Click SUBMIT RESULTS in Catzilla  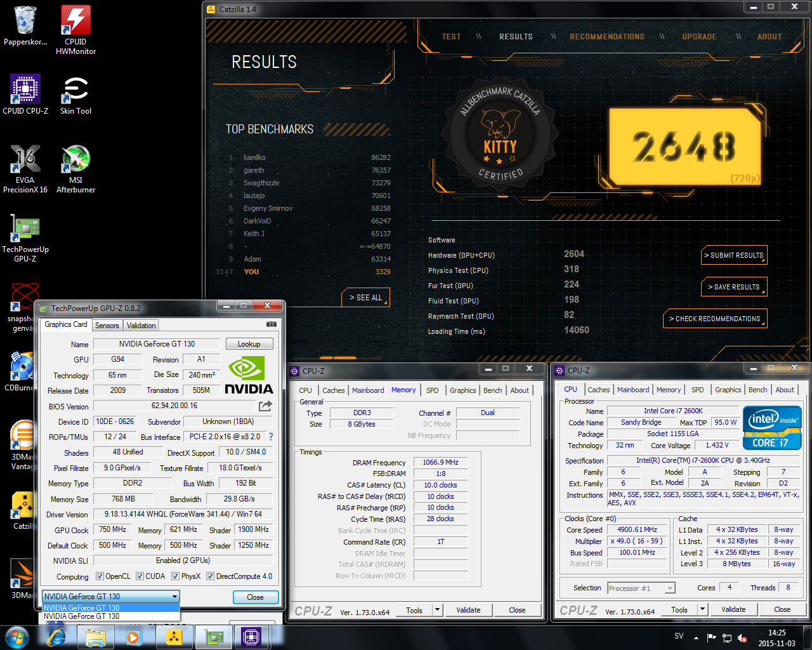[x=734, y=255]
